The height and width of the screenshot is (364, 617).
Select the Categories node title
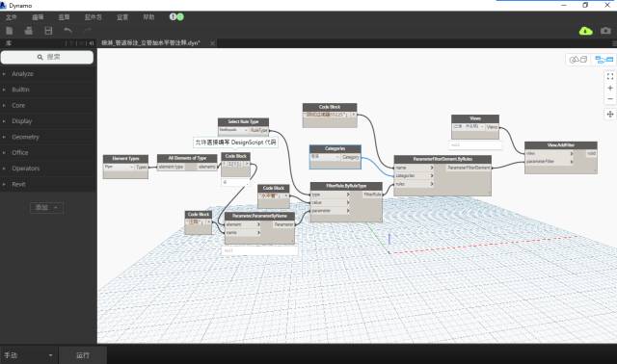[335, 148]
